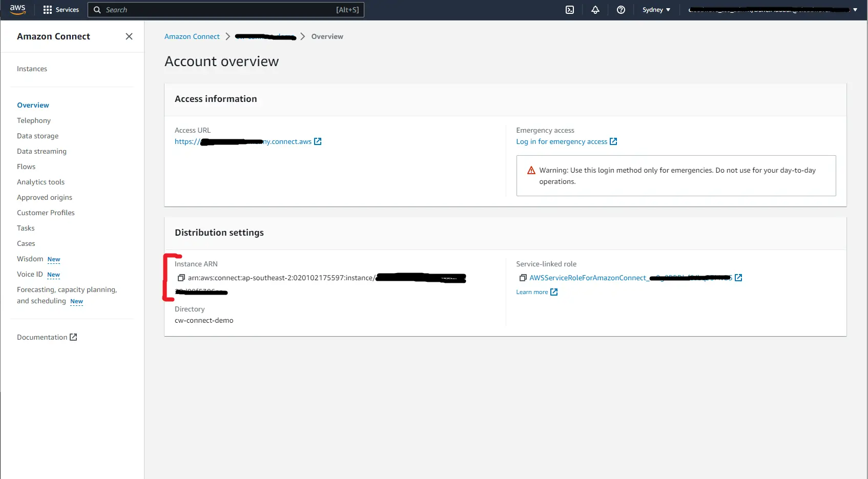This screenshot has height=479, width=868.
Task: Open the Data streaming section
Action: [x=42, y=151]
